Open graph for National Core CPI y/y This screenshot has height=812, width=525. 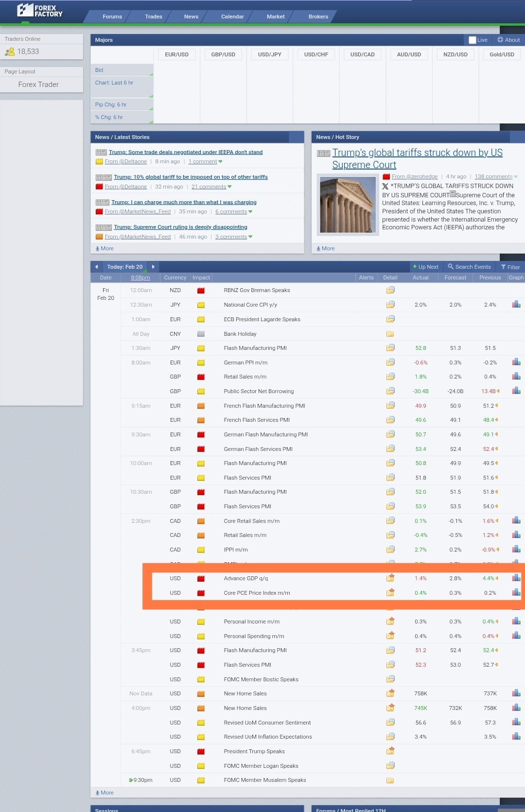[x=516, y=304]
